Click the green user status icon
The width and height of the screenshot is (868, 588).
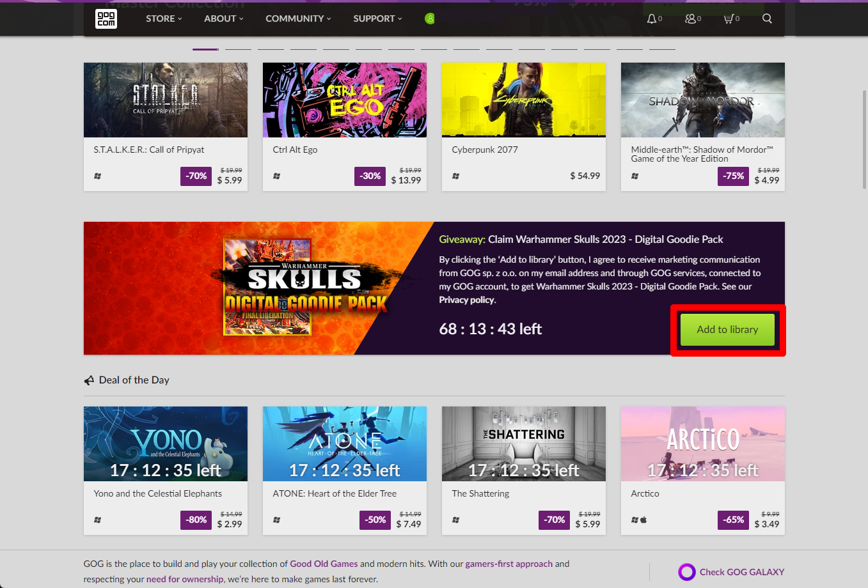(430, 19)
